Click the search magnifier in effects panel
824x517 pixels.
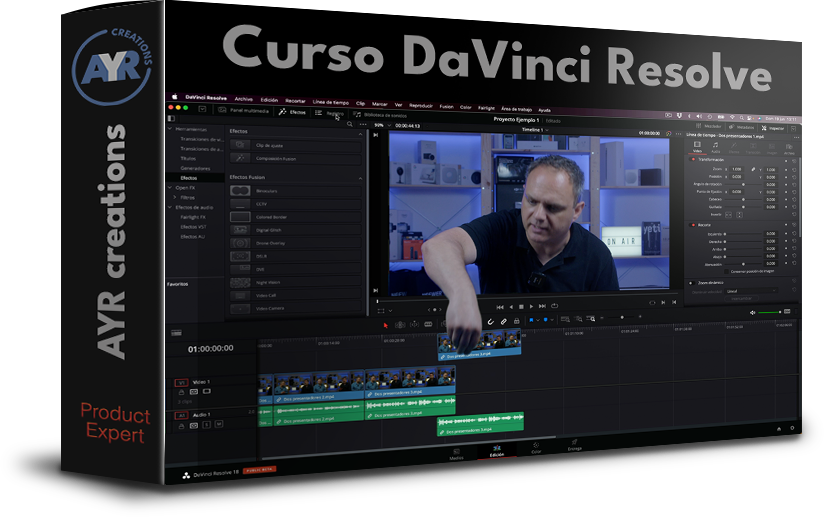[x=348, y=124]
